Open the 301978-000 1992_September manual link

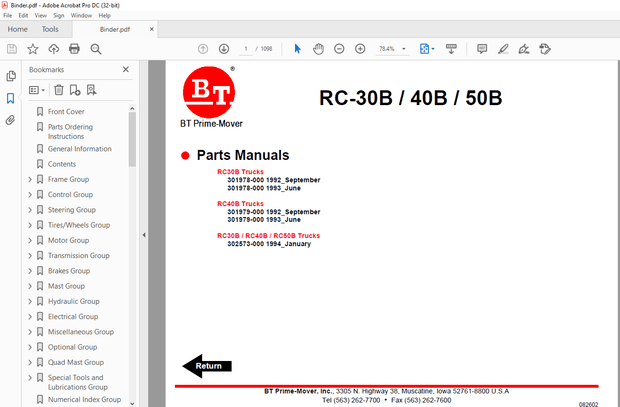pos(274,180)
